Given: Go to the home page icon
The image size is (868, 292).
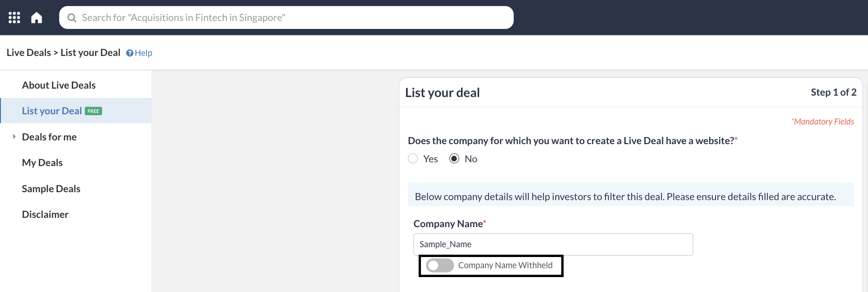Looking at the screenshot, I should point(37,18).
